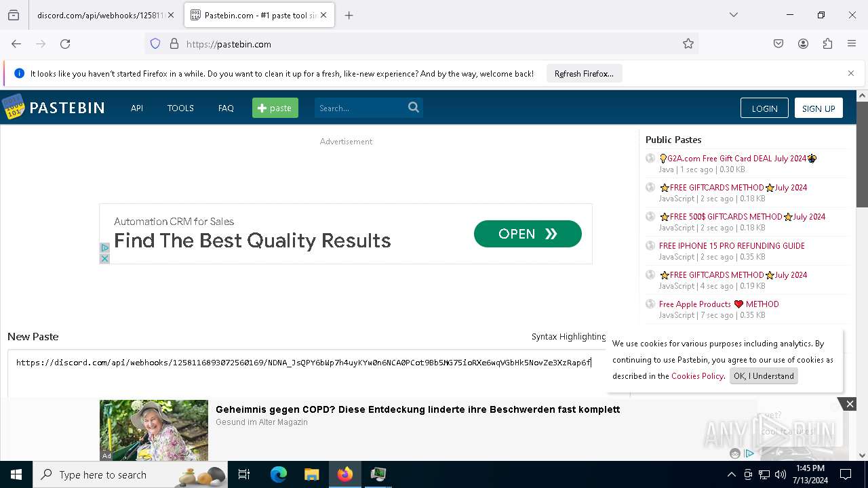The height and width of the screenshot is (488, 868).
Task: Click OK, I Understand cookie button
Action: click(x=764, y=376)
